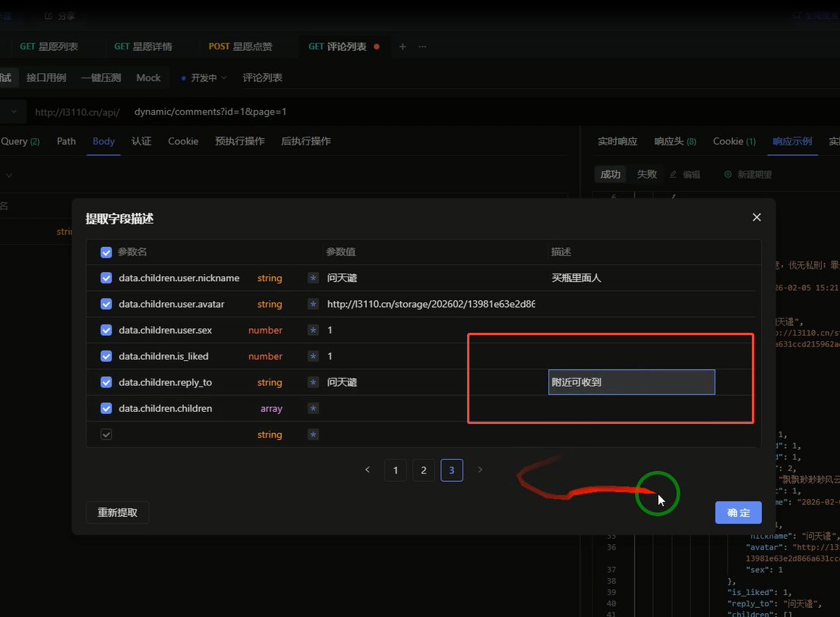This screenshot has height=617, width=840.
Task: Switch to the POST 星愿点赞 tab
Action: [x=240, y=46]
